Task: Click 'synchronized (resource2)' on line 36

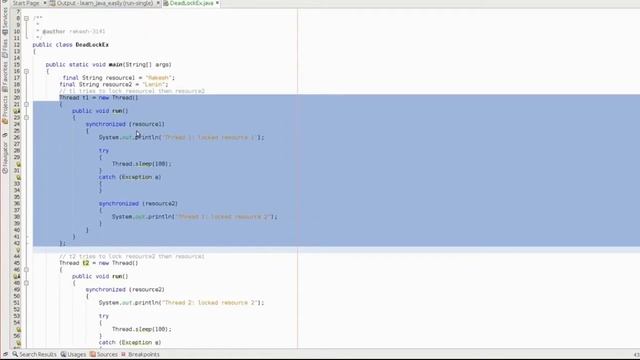Action: click(x=138, y=203)
